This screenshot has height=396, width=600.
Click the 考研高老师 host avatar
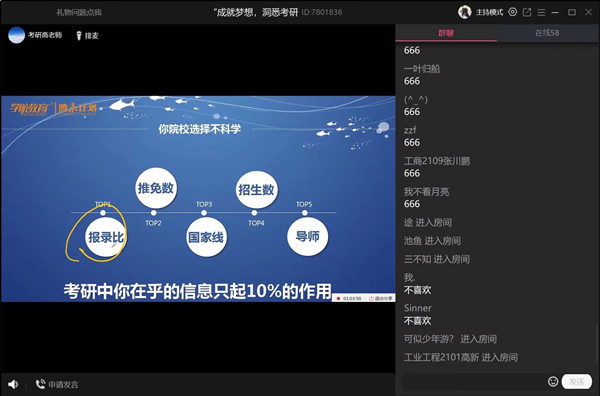(16, 35)
